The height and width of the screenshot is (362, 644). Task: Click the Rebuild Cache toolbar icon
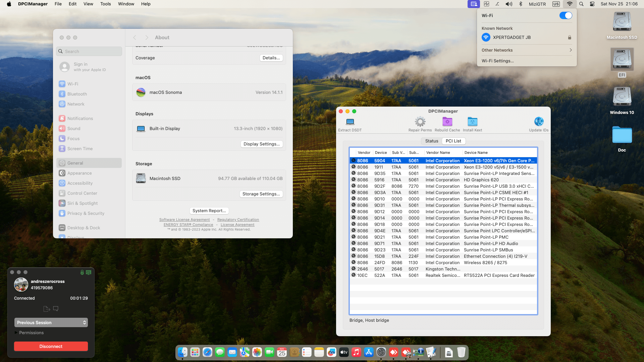point(447,122)
